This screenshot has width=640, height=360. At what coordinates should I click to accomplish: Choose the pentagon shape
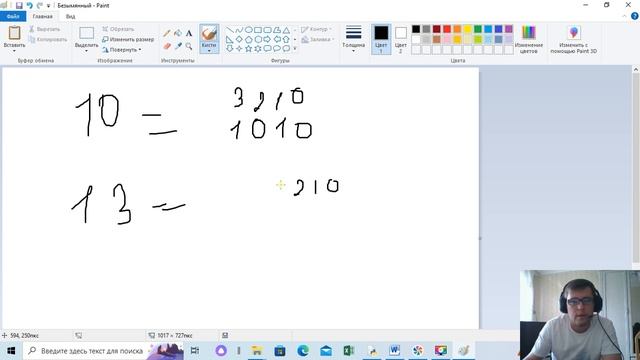(248, 39)
